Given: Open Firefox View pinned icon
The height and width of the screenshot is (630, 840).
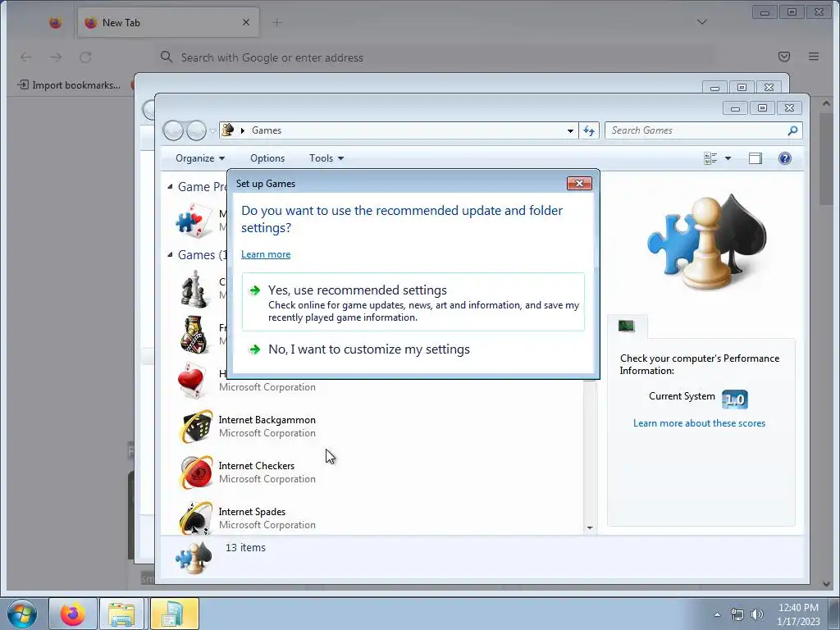Looking at the screenshot, I should coord(55,22).
